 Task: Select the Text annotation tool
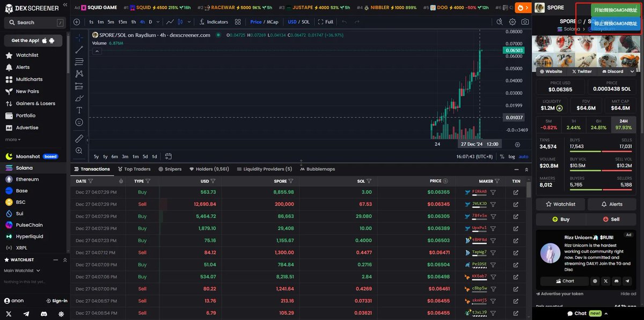pos(79,110)
